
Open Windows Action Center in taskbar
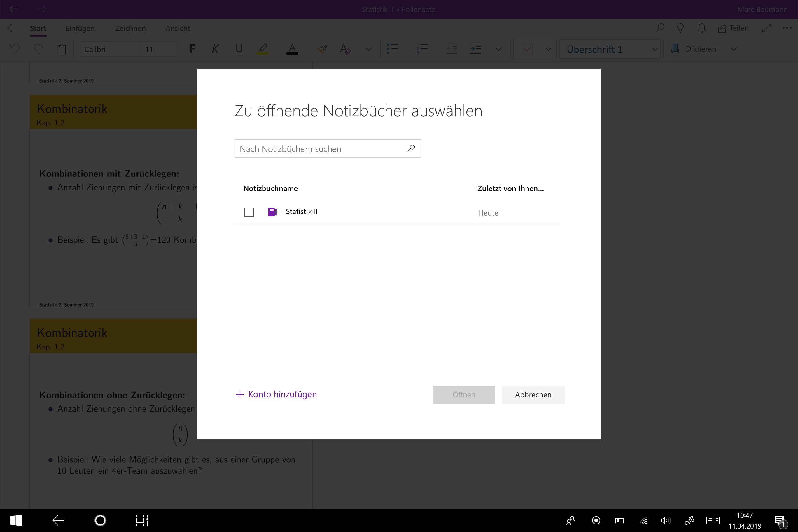(780, 520)
